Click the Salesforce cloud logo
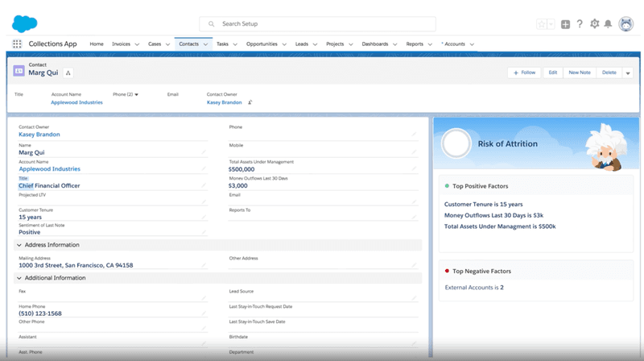 pyautogui.click(x=25, y=23)
